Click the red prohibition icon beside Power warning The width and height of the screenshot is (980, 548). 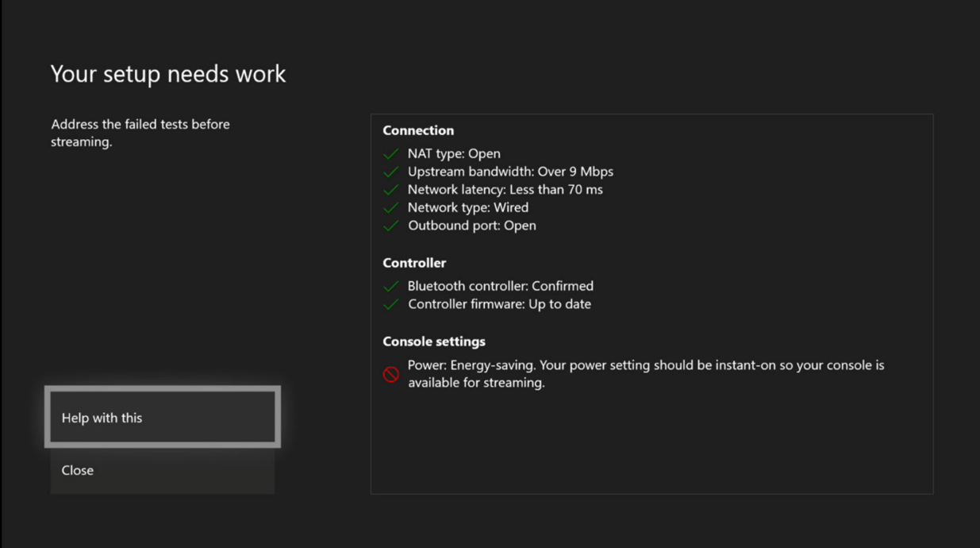point(390,373)
